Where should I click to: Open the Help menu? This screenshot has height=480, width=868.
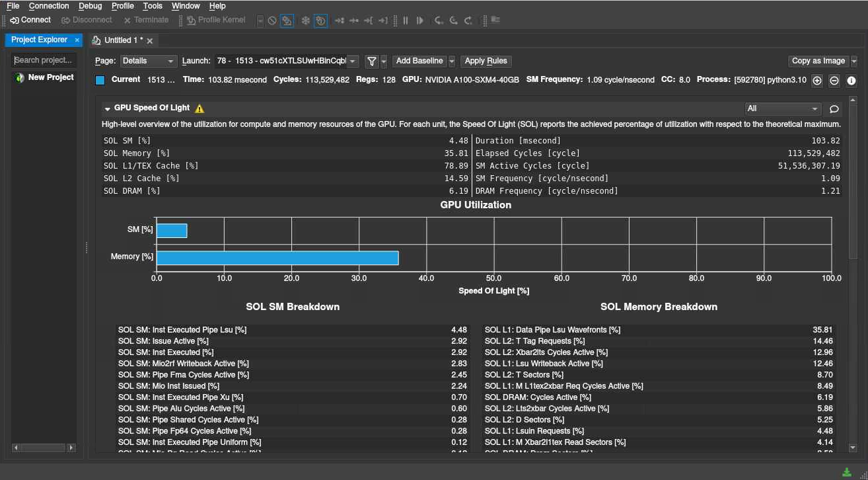pos(217,6)
